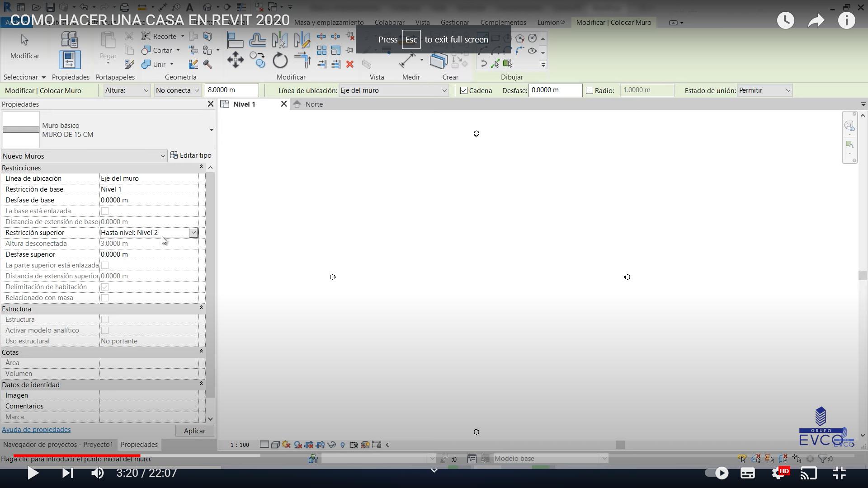Toggle La base está enlazada checkbox
The width and height of the screenshot is (868, 488).
(105, 211)
